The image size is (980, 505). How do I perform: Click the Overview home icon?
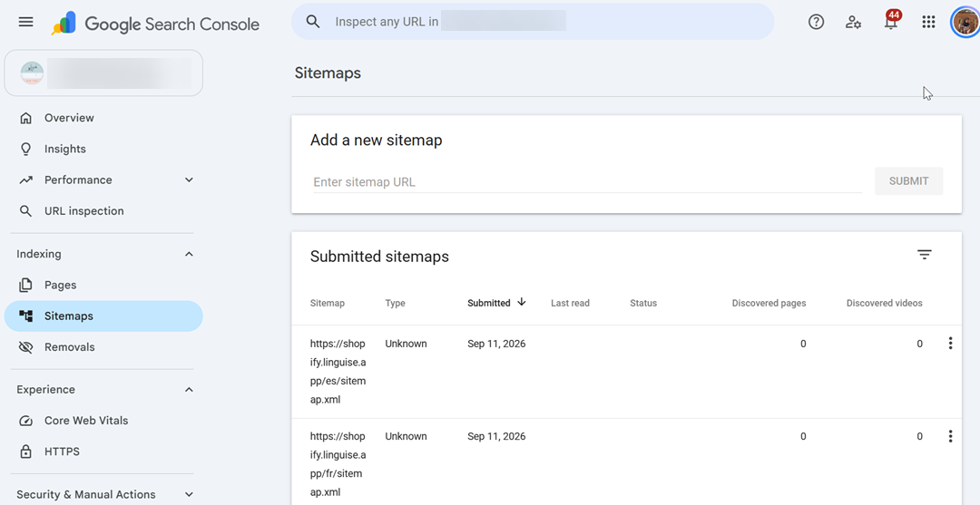click(x=25, y=118)
